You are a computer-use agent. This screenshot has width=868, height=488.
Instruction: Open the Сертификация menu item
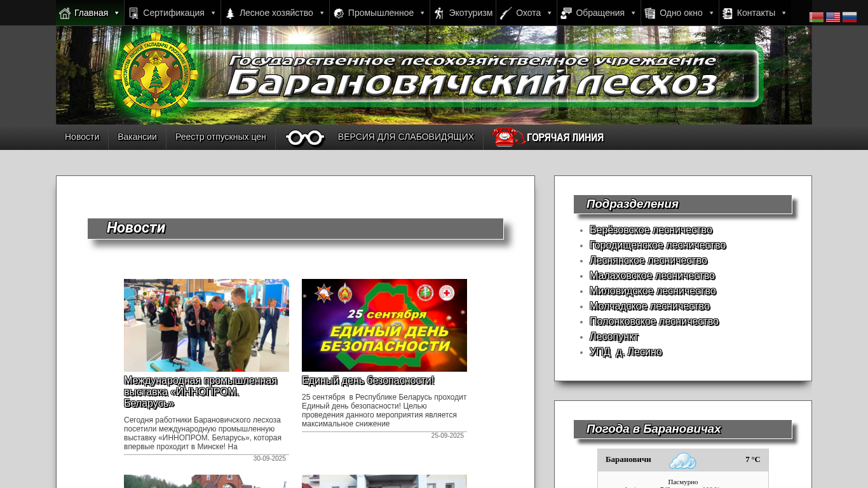coord(173,13)
